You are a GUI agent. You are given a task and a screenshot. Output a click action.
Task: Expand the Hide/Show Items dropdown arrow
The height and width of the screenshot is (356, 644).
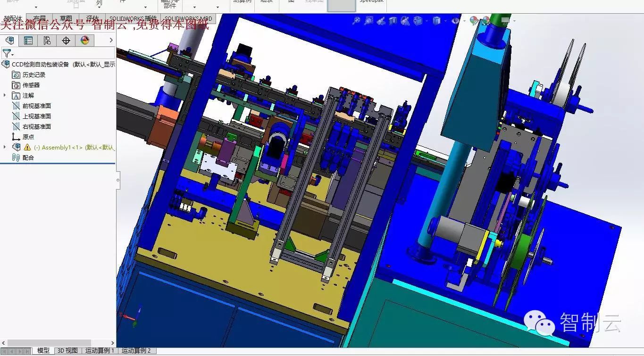[464, 21]
